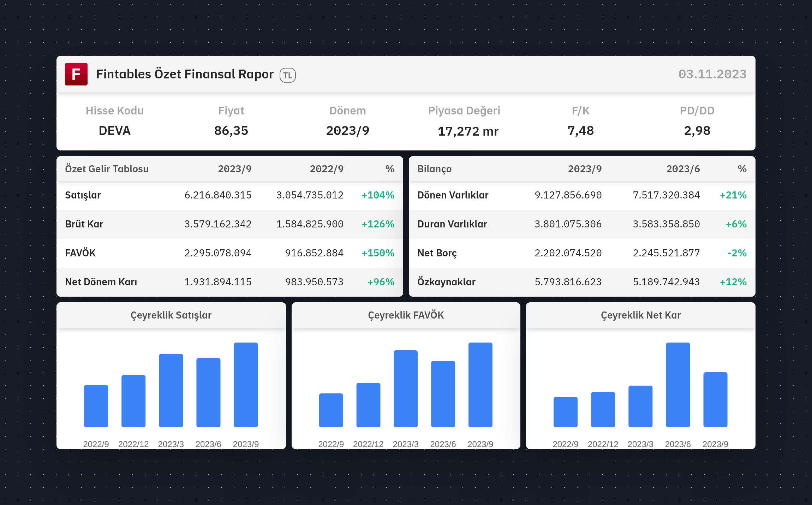
Task: Click the red Fintables F logo
Action: coord(76,74)
